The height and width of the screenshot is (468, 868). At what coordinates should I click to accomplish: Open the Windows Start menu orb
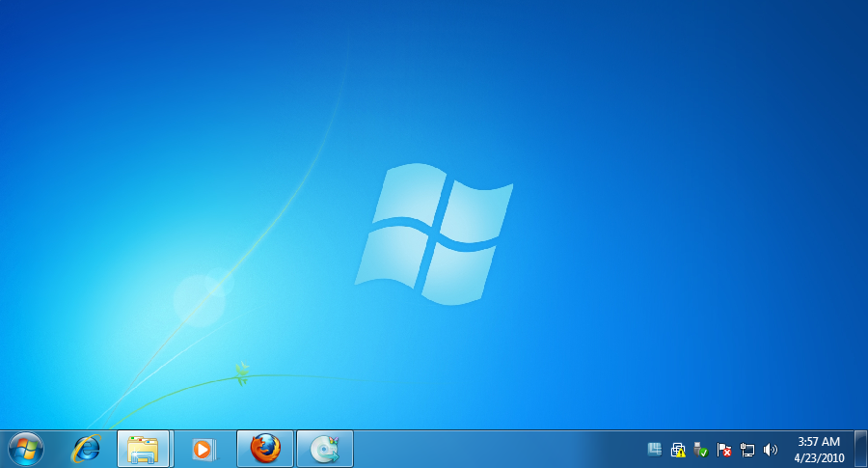coord(25,449)
